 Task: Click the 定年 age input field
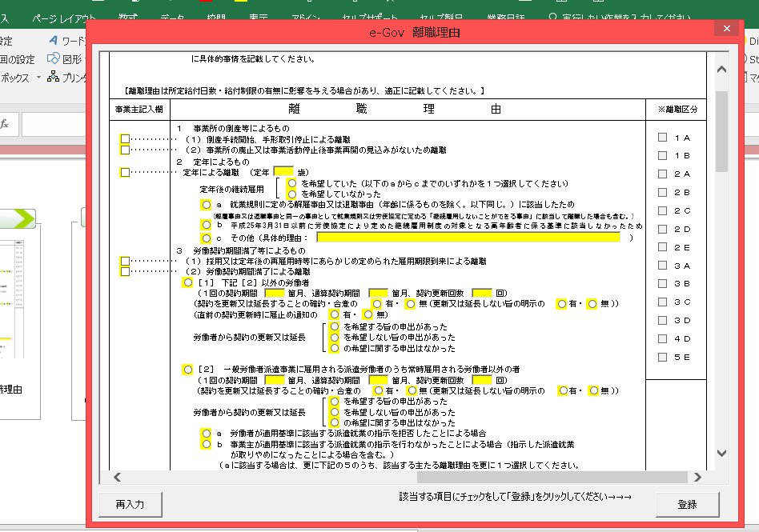click(x=283, y=172)
